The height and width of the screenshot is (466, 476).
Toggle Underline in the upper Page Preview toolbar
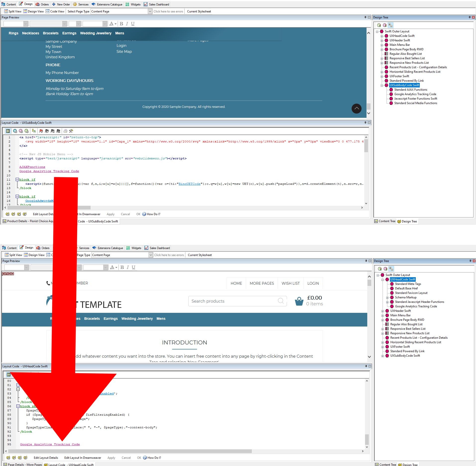(133, 24)
